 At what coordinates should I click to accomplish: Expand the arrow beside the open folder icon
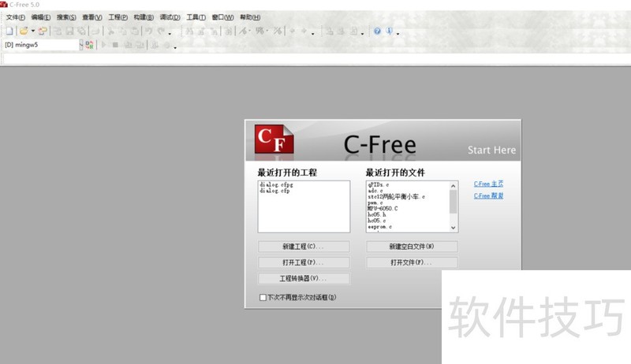[x=32, y=31]
